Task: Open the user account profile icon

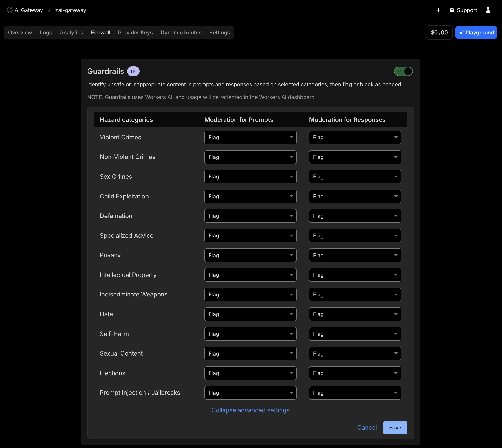Action: tap(488, 10)
